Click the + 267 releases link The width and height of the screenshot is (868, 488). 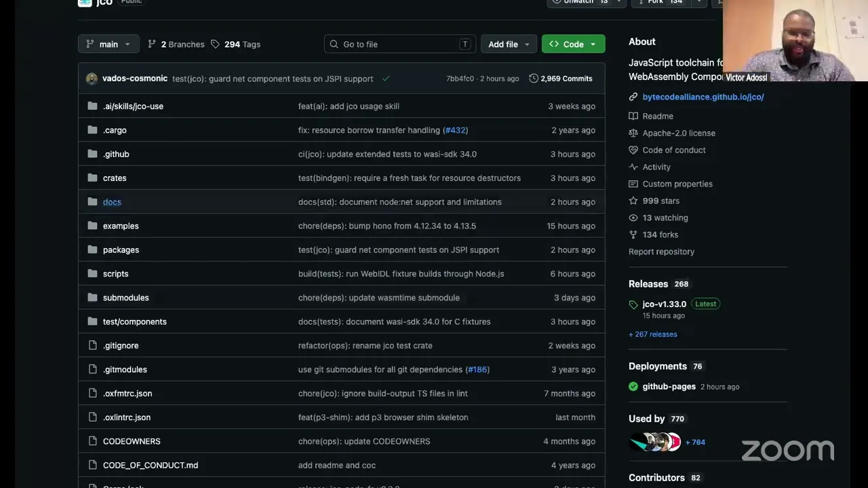coord(652,334)
